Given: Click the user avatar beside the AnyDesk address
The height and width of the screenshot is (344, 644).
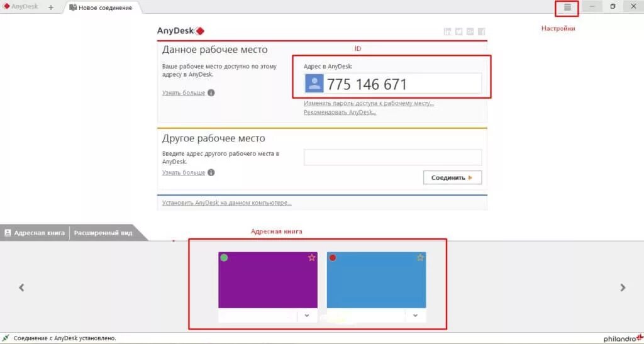Looking at the screenshot, I should (314, 84).
